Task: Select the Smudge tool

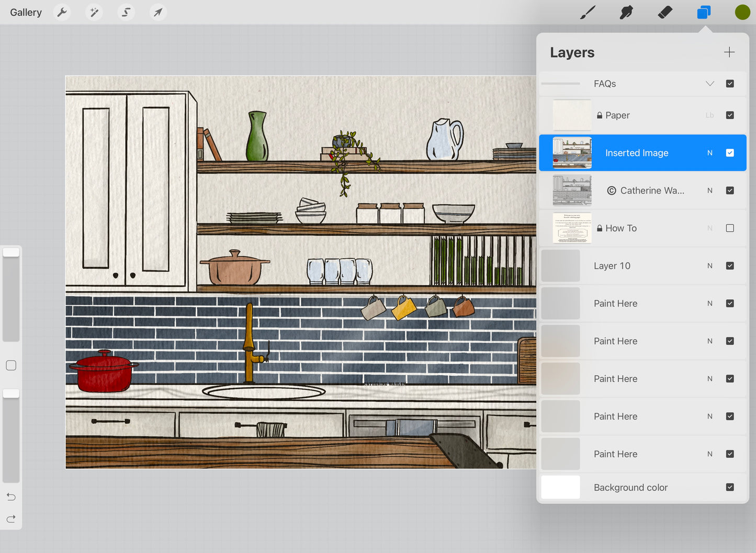Action: [x=626, y=12]
